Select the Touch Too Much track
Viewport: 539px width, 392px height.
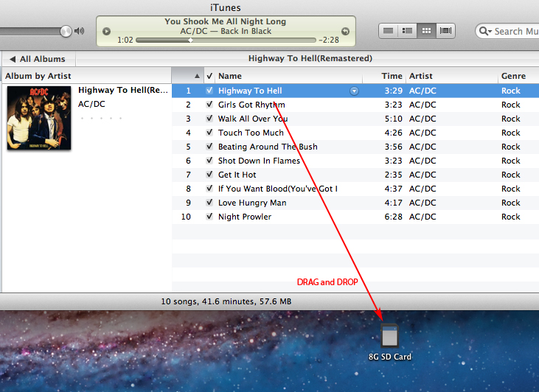(355, 133)
